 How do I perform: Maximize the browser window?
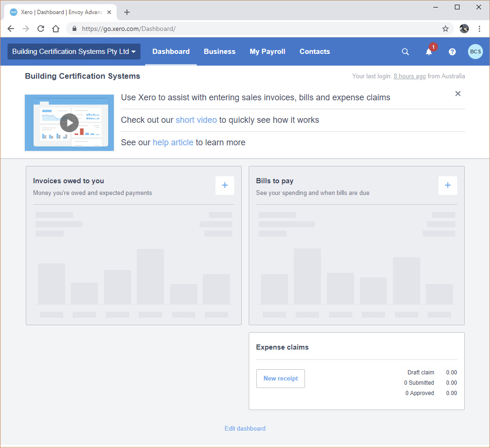click(457, 7)
